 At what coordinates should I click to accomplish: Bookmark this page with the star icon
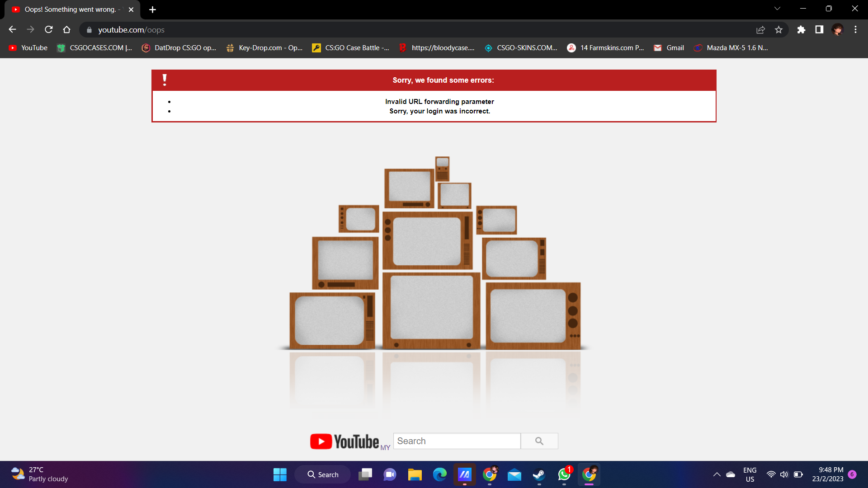click(x=778, y=30)
